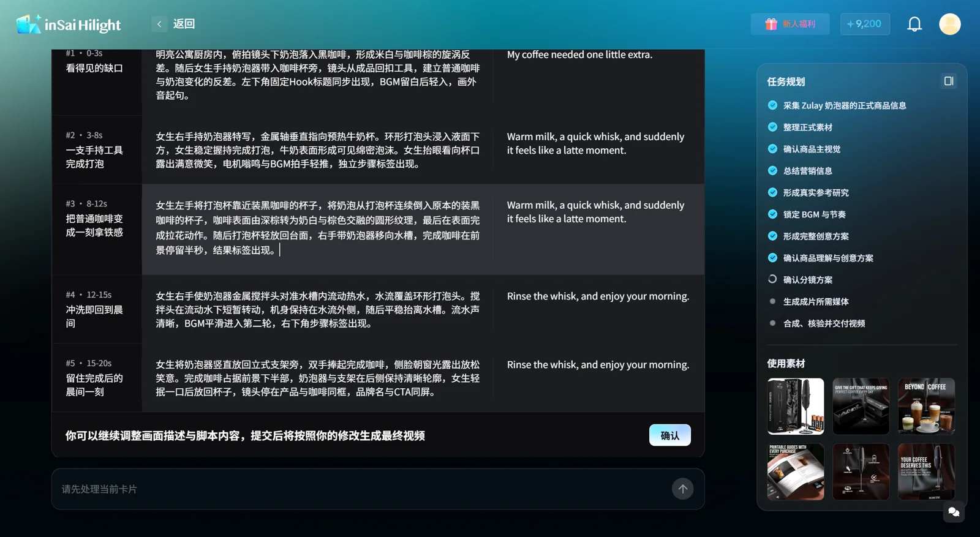The image size is (980, 537).
Task: Click pending dot beside 合成、核验并交付视频
Action: [x=772, y=323]
